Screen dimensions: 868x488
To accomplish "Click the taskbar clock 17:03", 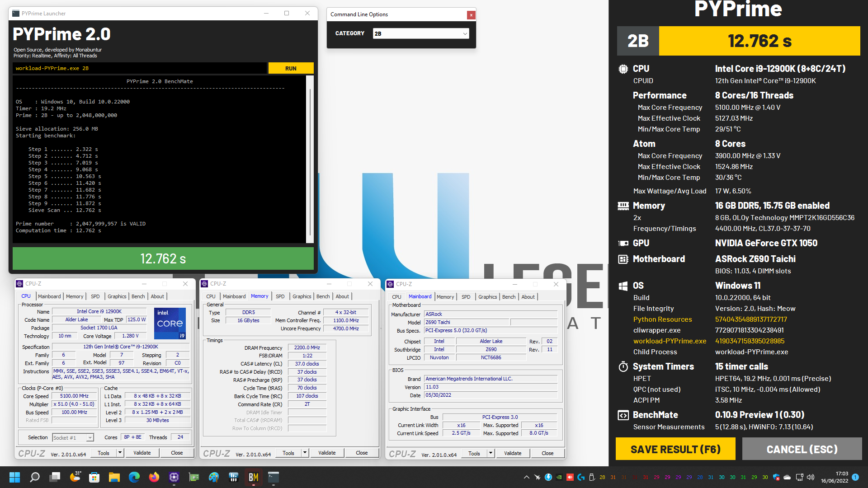I will point(835,477).
